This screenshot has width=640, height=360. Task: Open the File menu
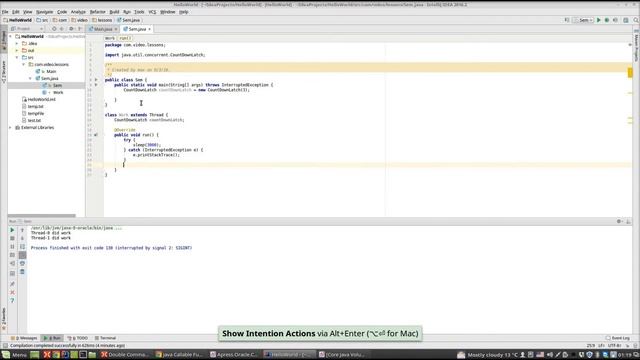5,12
